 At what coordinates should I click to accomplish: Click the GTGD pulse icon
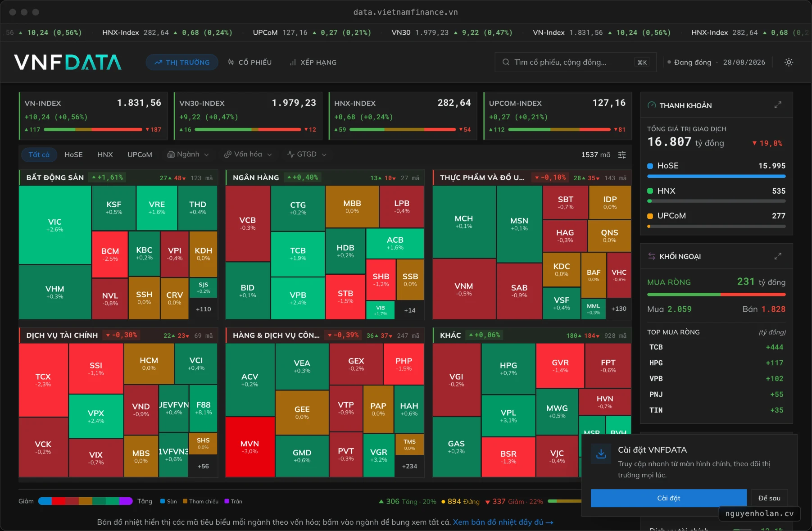[291, 154]
